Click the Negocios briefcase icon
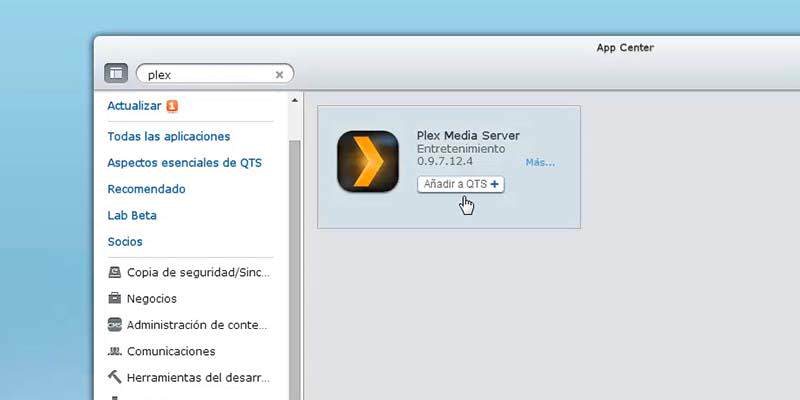The image size is (800, 400). (x=115, y=298)
